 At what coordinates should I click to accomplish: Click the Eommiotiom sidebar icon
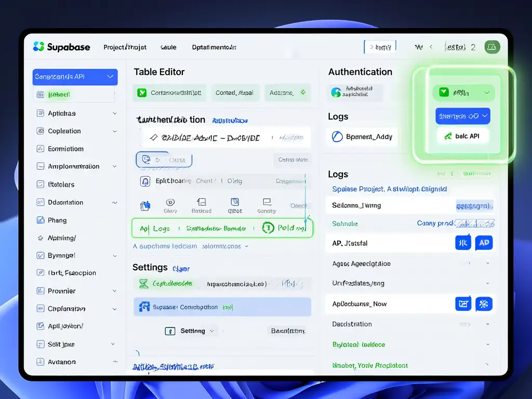click(x=41, y=149)
